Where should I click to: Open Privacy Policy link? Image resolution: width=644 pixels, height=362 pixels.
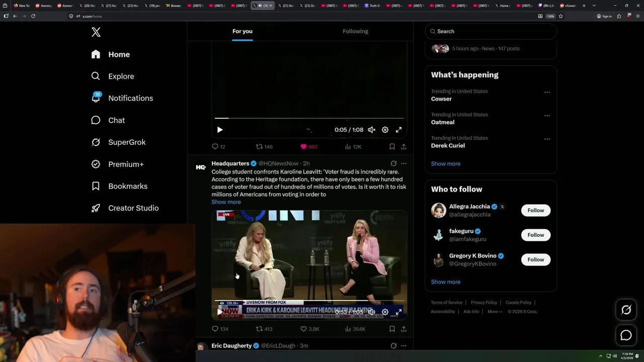click(484, 303)
